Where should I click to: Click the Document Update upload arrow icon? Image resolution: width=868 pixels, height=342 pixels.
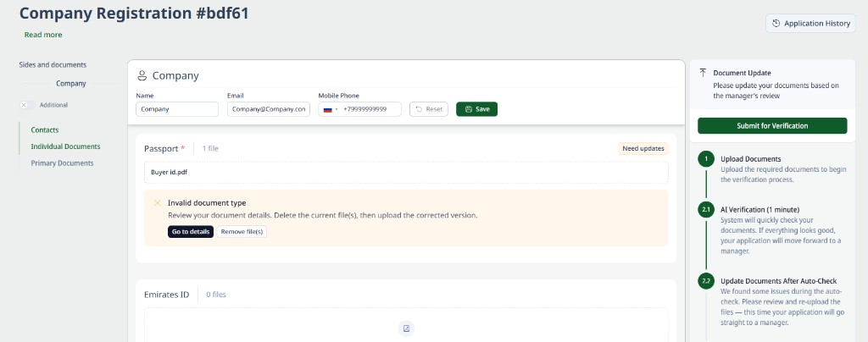coord(703,72)
